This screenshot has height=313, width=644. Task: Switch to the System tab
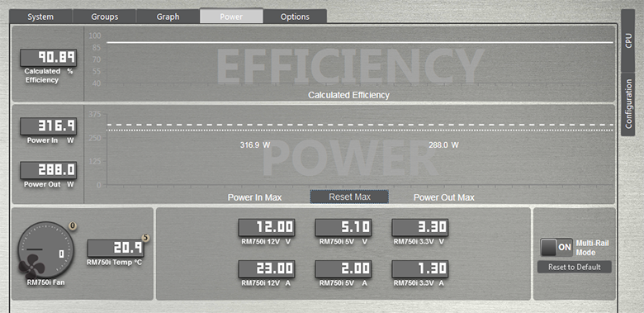(40, 17)
